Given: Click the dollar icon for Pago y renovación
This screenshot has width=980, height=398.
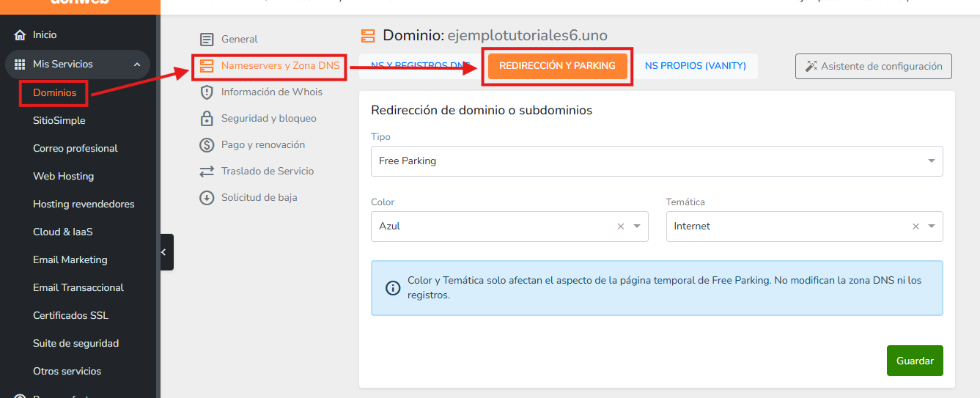Looking at the screenshot, I should pyautogui.click(x=207, y=145).
